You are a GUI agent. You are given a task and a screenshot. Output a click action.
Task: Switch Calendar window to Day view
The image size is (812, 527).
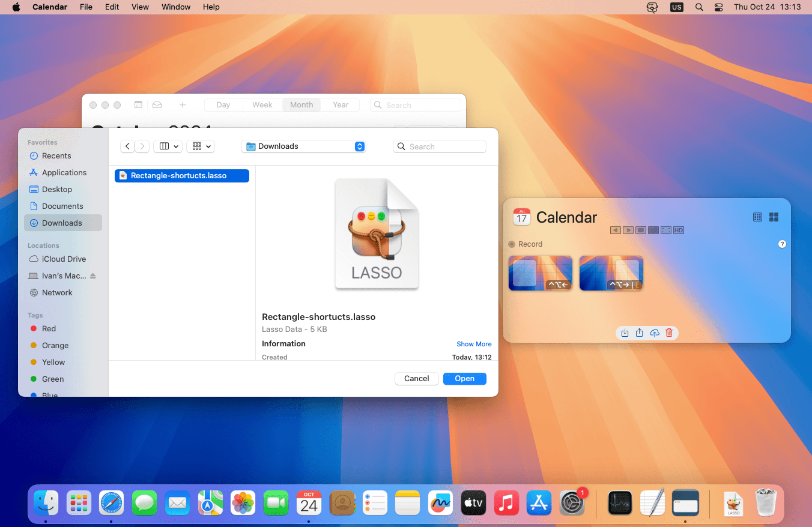coord(223,104)
